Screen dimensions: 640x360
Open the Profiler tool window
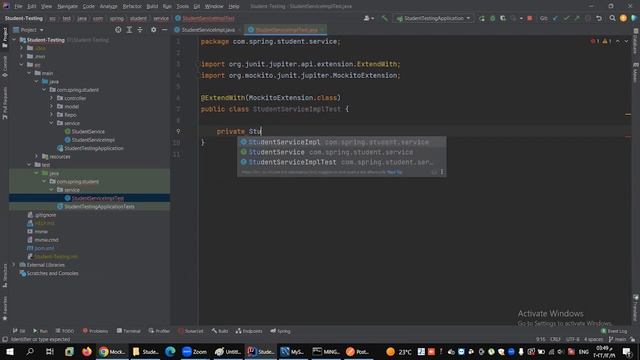159,331
